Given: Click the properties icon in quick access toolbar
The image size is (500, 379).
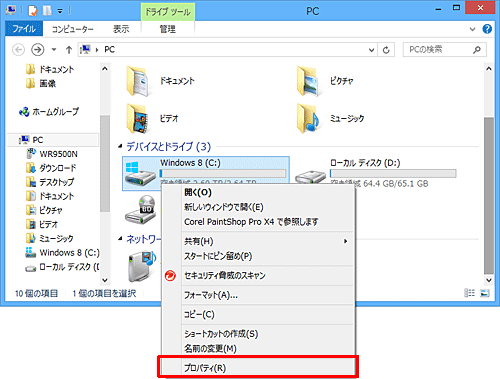Looking at the screenshot, I should coord(33,11).
